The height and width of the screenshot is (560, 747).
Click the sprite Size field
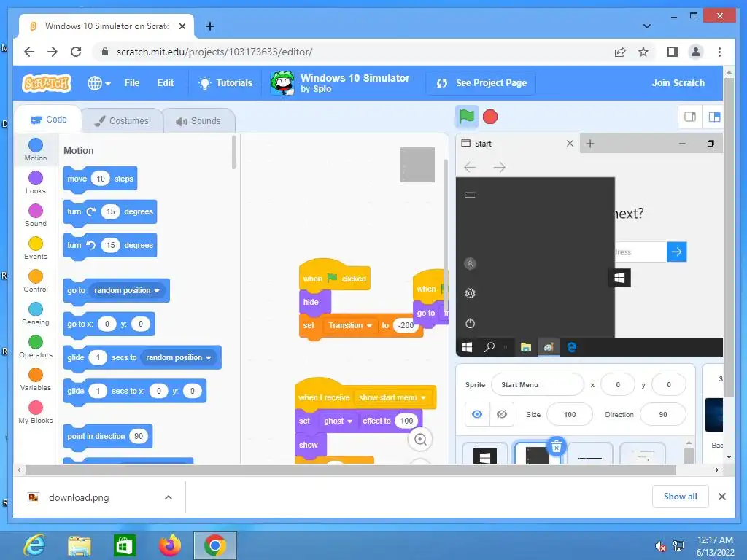(x=570, y=414)
